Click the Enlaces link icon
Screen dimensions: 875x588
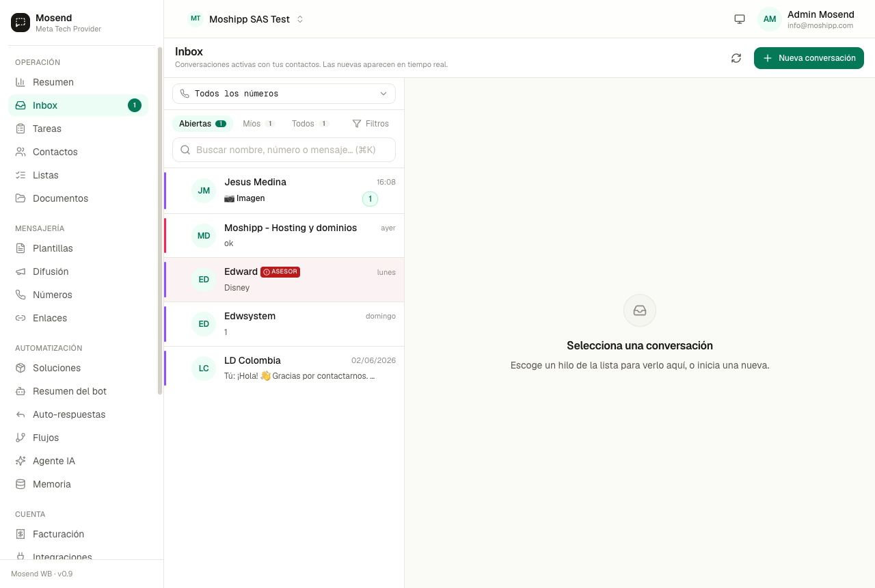tap(21, 318)
